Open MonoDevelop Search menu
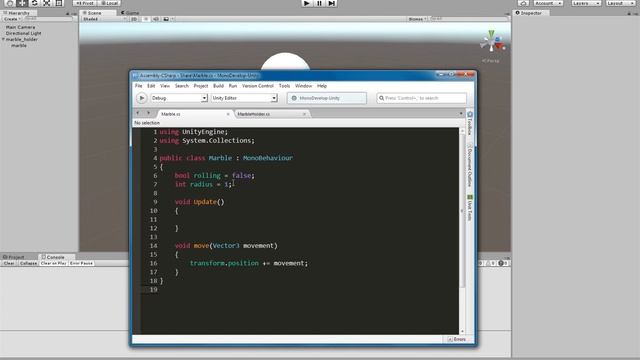 (x=182, y=86)
